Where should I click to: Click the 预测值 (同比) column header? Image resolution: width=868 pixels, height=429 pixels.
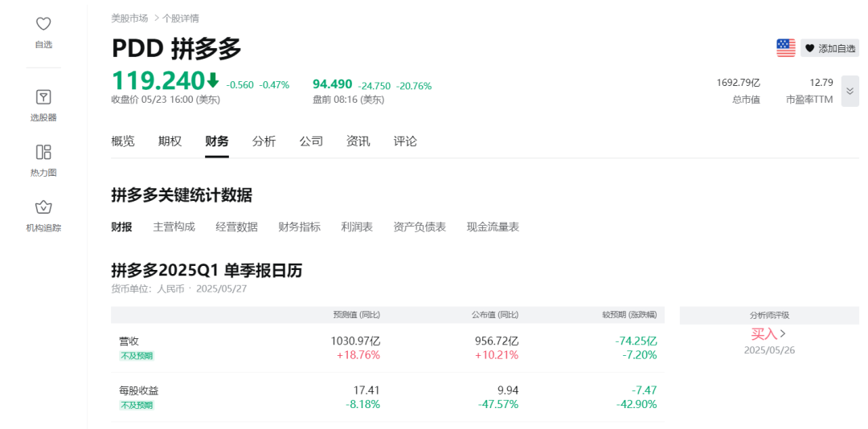click(x=357, y=315)
